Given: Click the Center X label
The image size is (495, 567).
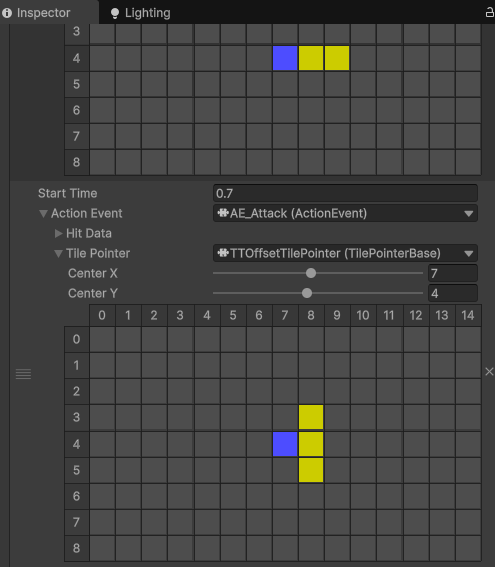Looking at the screenshot, I should (x=93, y=273).
